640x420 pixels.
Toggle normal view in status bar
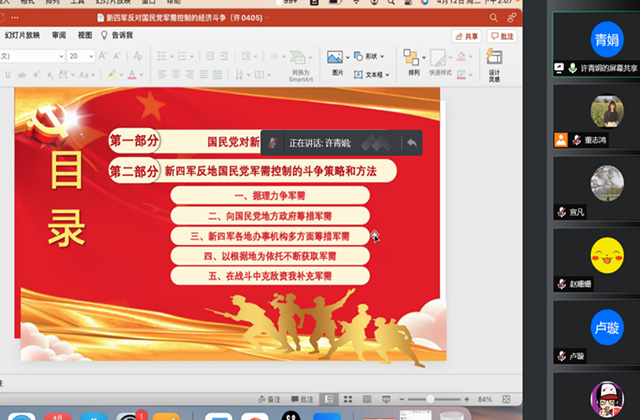click(329, 399)
